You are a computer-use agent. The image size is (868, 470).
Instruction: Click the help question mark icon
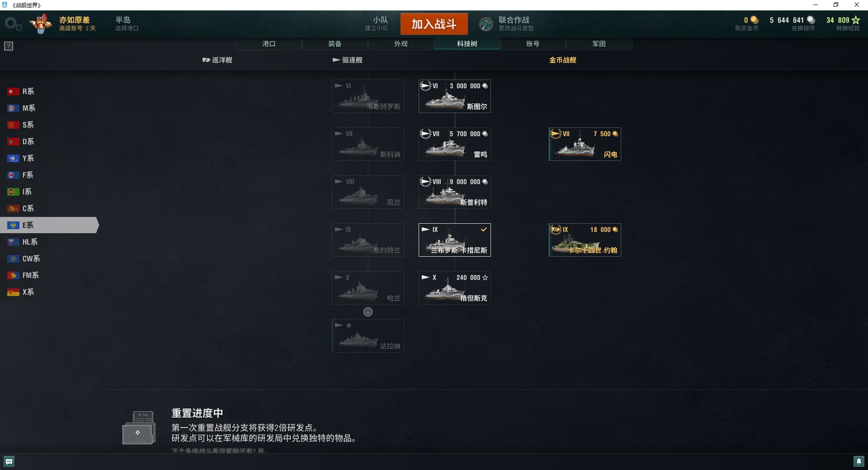[9, 46]
